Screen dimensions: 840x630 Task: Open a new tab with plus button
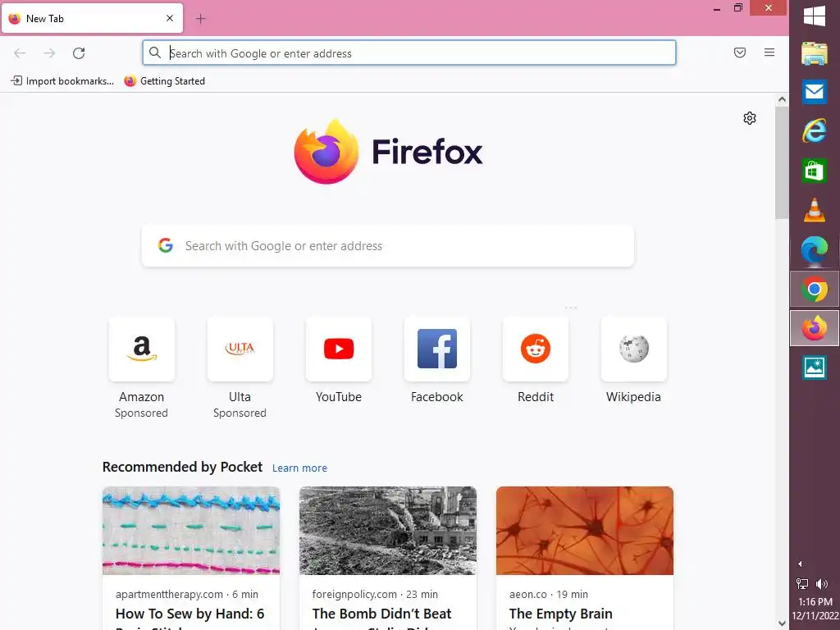pyautogui.click(x=200, y=19)
